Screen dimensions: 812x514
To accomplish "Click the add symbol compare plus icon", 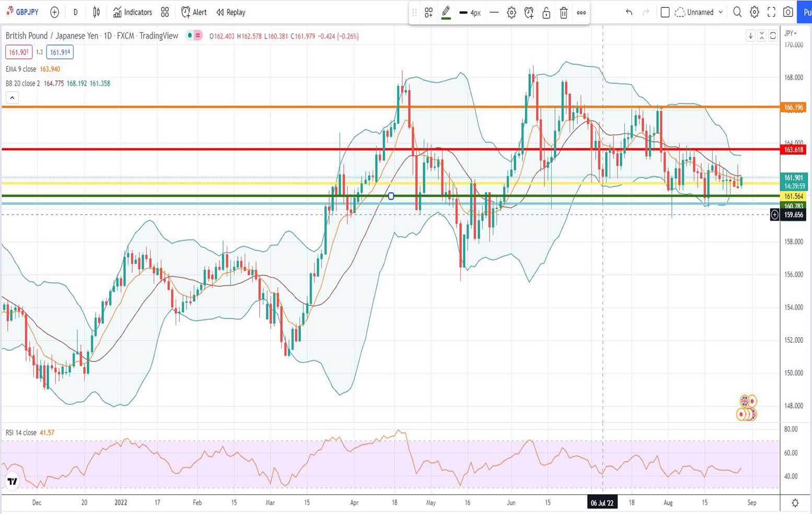I will pos(54,12).
